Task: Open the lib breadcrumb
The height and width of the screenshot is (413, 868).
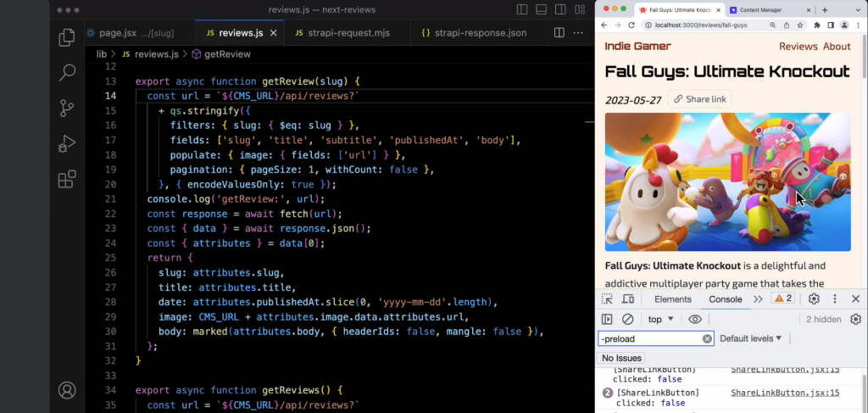Action: 102,53
